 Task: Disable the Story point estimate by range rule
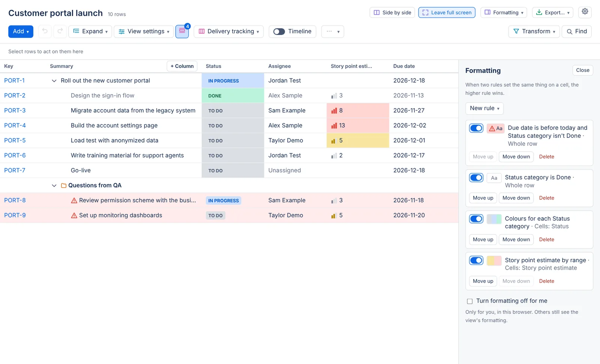click(x=476, y=260)
